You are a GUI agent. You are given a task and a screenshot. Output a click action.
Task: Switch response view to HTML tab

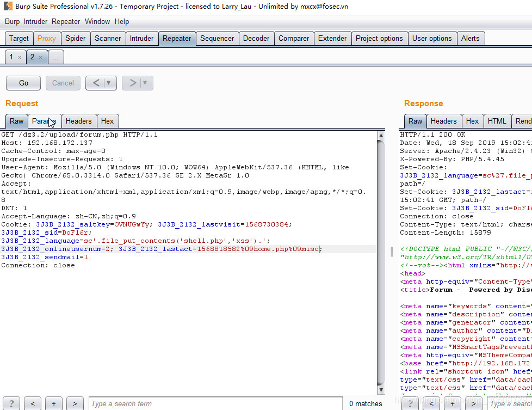497,121
